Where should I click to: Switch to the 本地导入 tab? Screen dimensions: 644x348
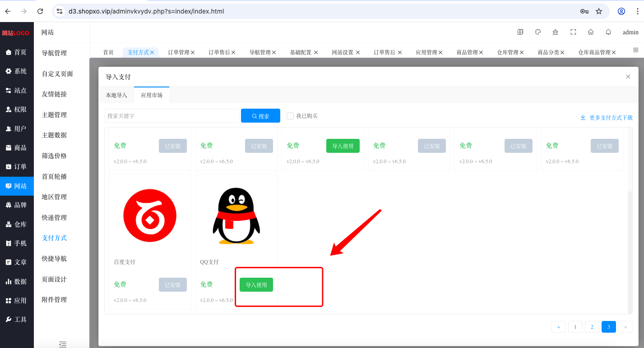pos(116,95)
